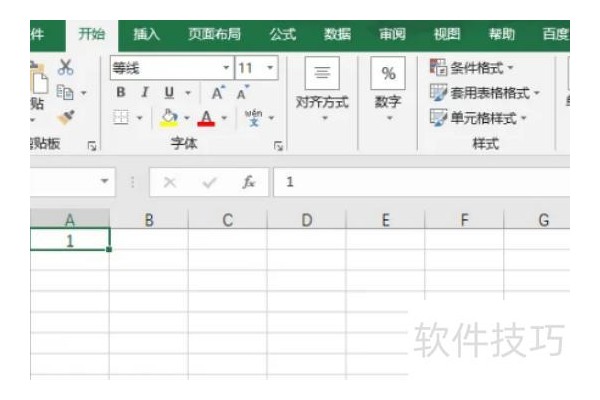This screenshot has width=600, height=400.
Task: Open 单元格样式 cell styles menu
Action: [478, 118]
